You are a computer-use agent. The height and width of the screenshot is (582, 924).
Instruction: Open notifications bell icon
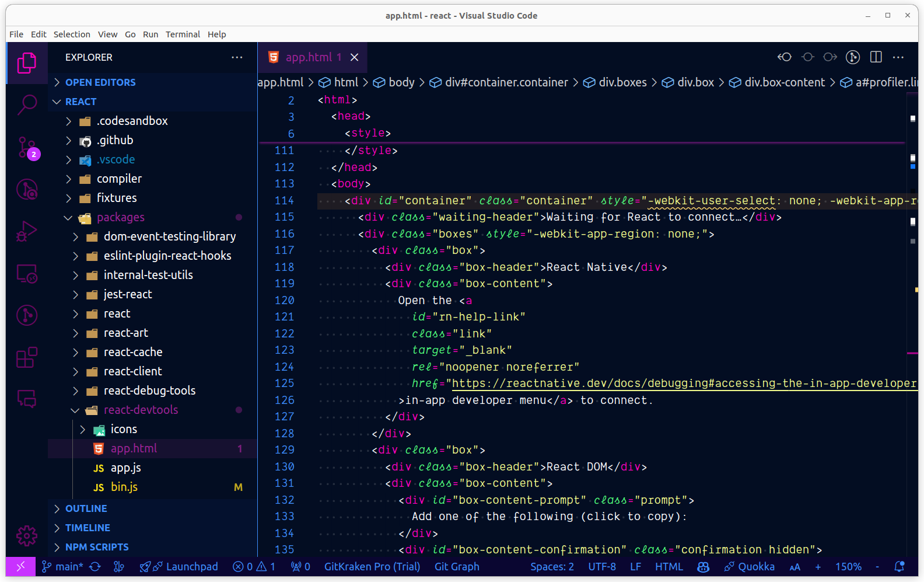900,566
